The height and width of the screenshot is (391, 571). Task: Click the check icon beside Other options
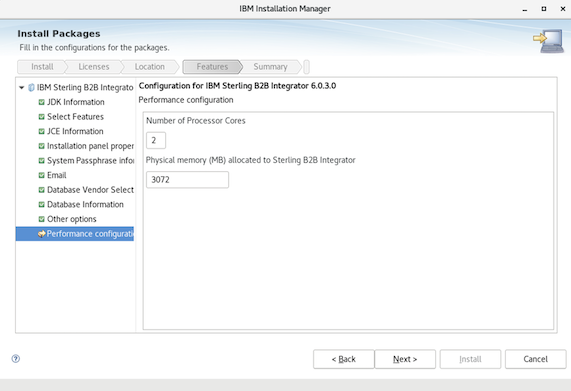42,219
